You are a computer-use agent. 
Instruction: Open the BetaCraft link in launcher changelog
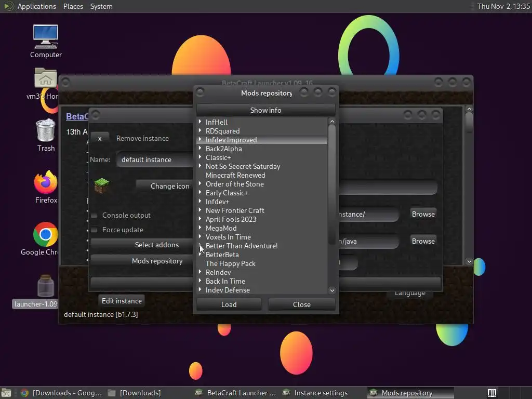pyautogui.click(x=77, y=117)
